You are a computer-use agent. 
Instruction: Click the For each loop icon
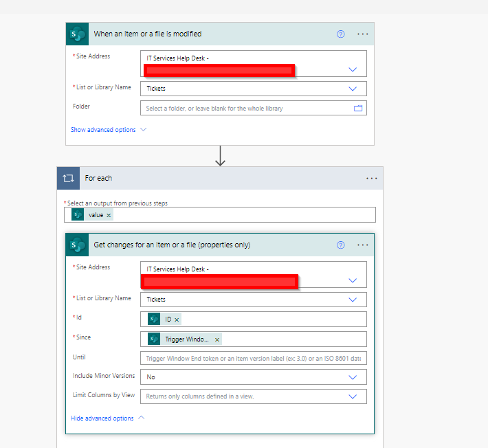tap(68, 178)
